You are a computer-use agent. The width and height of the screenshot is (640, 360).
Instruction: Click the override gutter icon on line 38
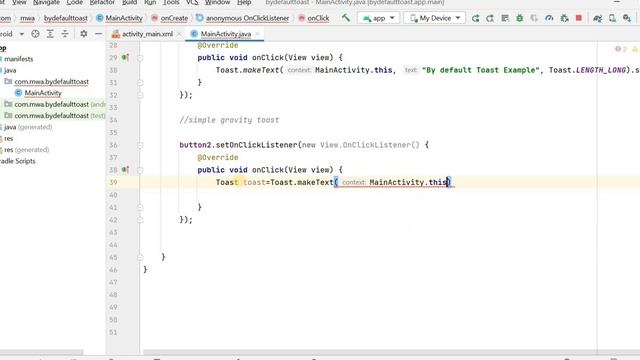[125, 170]
